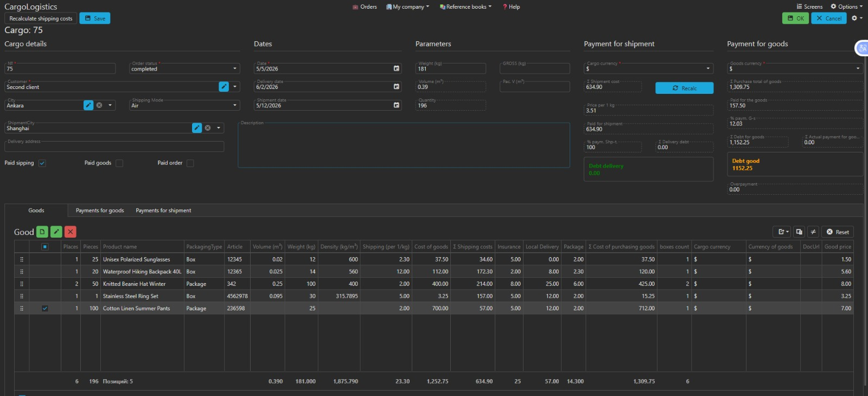The width and height of the screenshot is (868, 396).
Task: Expand the City dropdown arrow
Action: click(110, 105)
